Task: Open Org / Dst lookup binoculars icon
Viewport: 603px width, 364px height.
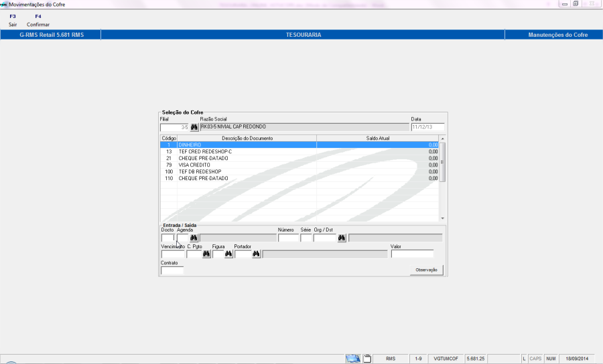Action: click(342, 238)
